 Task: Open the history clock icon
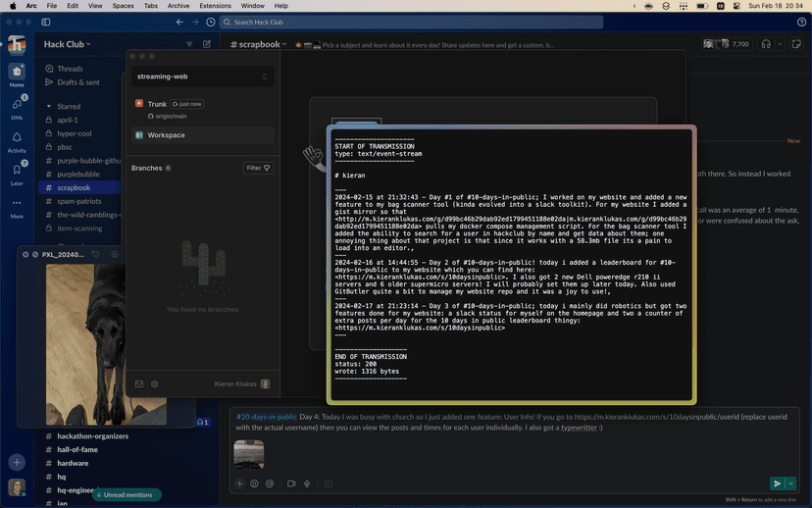click(x=211, y=22)
